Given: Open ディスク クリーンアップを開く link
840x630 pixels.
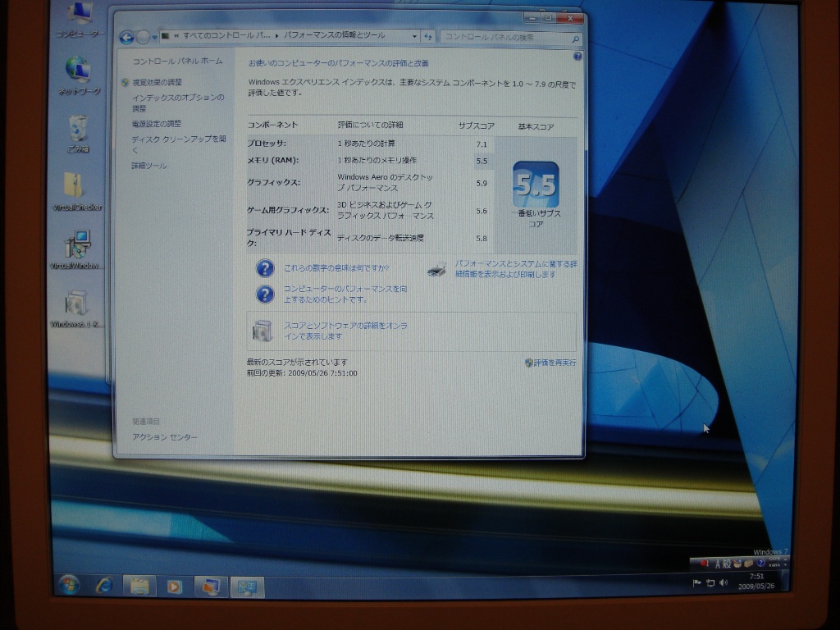Looking at the screenshot, I should click(x=179, y=144).
